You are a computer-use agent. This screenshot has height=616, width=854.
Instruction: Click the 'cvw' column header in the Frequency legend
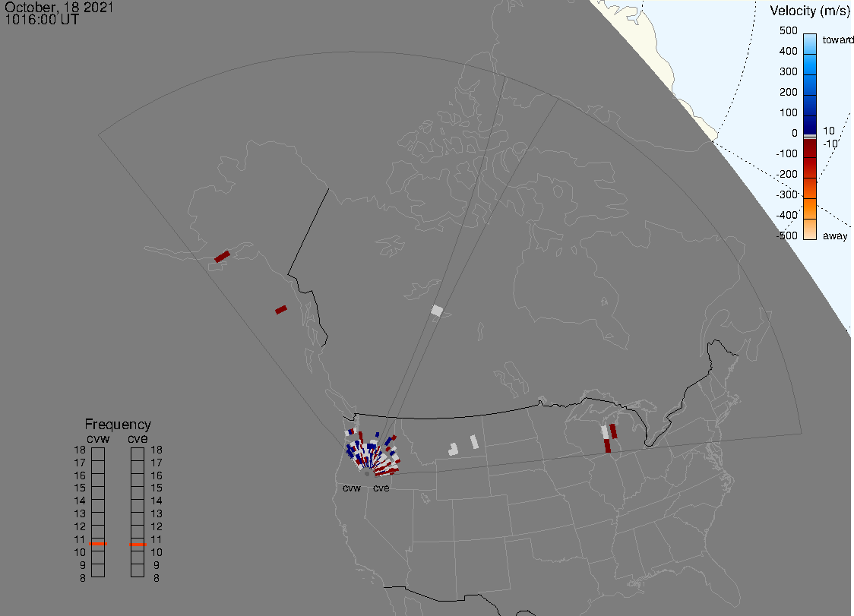97,438
